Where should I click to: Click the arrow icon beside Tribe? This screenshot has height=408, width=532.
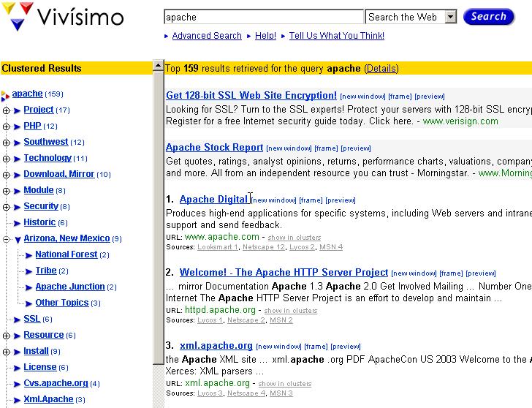click(x=28, y=271)
